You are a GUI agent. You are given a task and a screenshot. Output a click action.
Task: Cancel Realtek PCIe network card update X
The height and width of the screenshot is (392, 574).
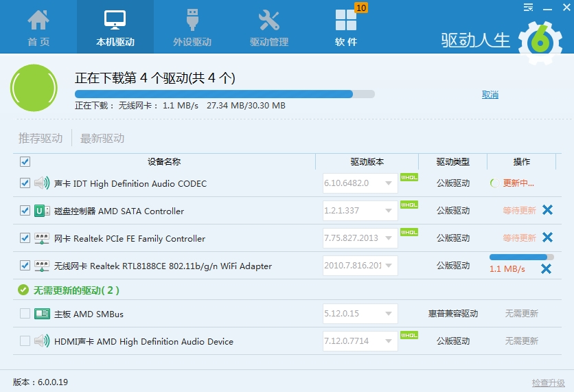pyautogui.click(x=547, y=238)
